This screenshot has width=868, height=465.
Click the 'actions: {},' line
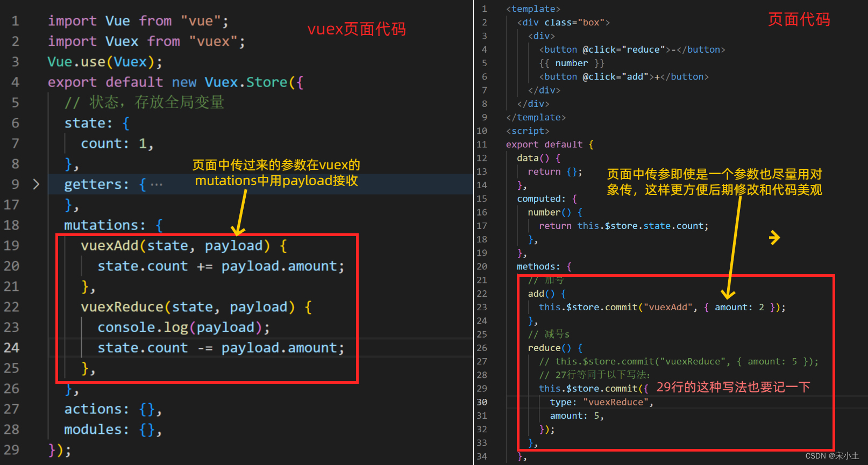[113, 409]
